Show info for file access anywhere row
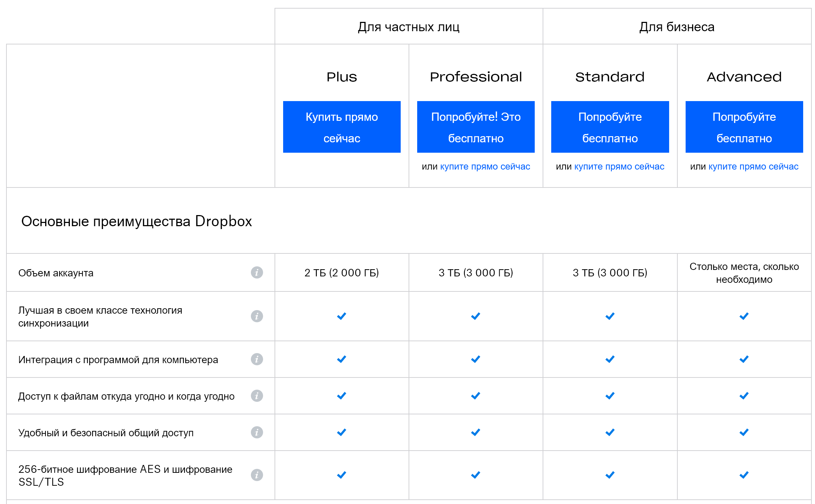815x504 pixels. coord(257,396)
